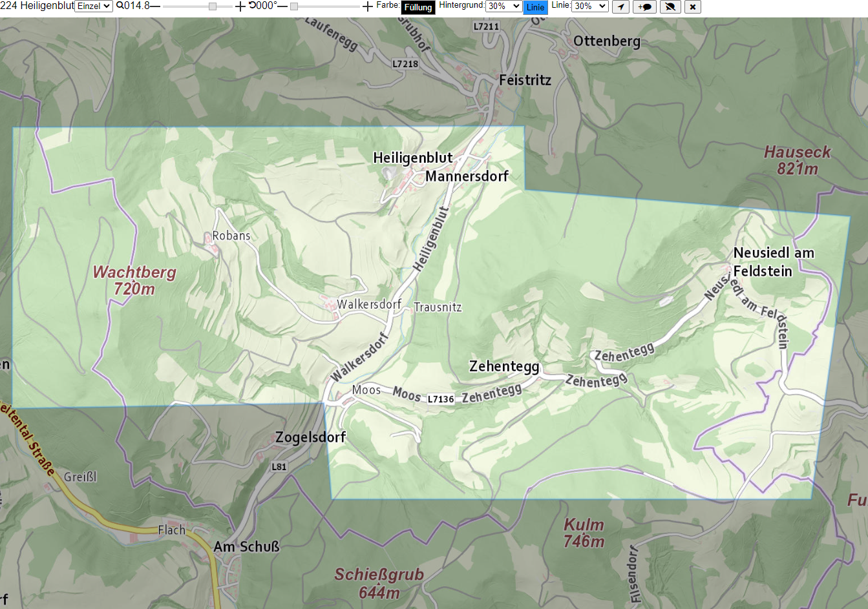This screenshot has width=868, height=609.
Task: Click the zoom plus icon
Action: [240, 6]
